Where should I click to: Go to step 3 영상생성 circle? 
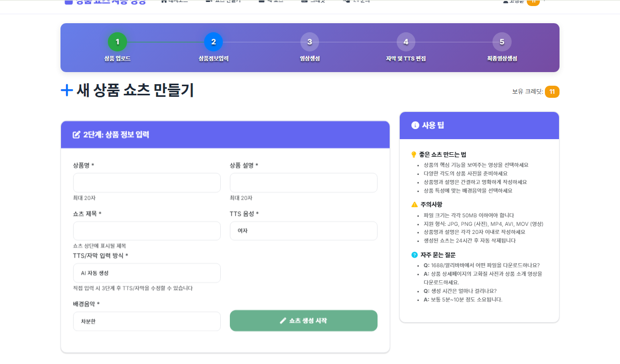[309, 42]
